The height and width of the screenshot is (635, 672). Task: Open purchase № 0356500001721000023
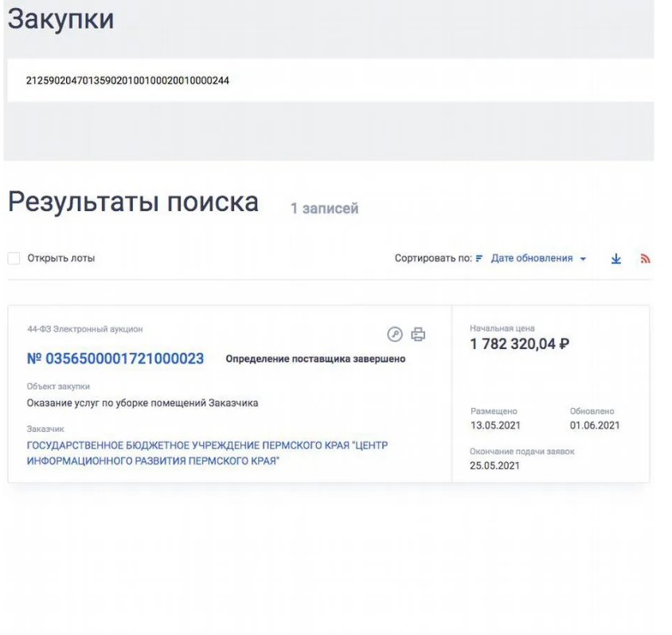click(115, 359)
